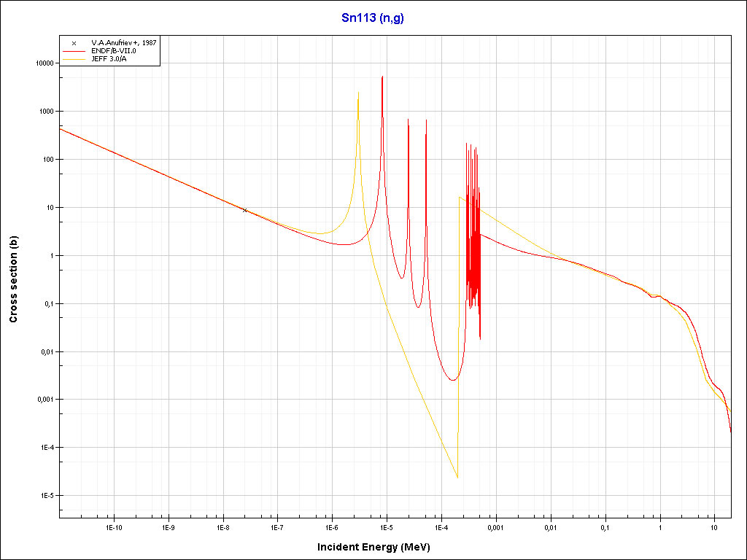
Task: Click the lowest point of the yellow JEFF curve
Action: [x=457, y=478]
